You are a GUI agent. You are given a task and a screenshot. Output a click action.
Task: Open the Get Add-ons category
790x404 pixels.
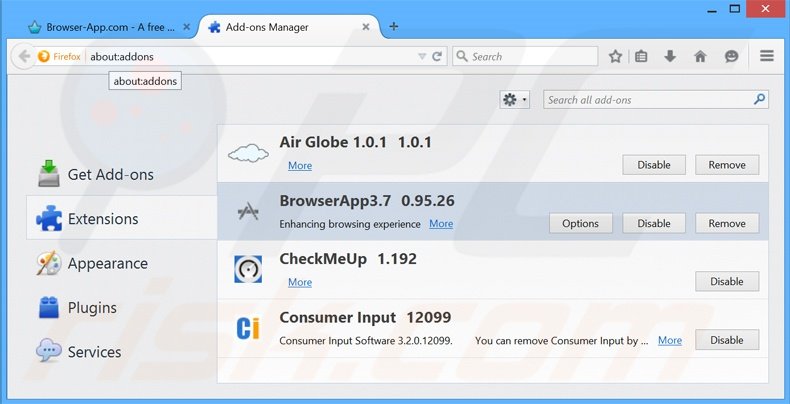(121, 174)
